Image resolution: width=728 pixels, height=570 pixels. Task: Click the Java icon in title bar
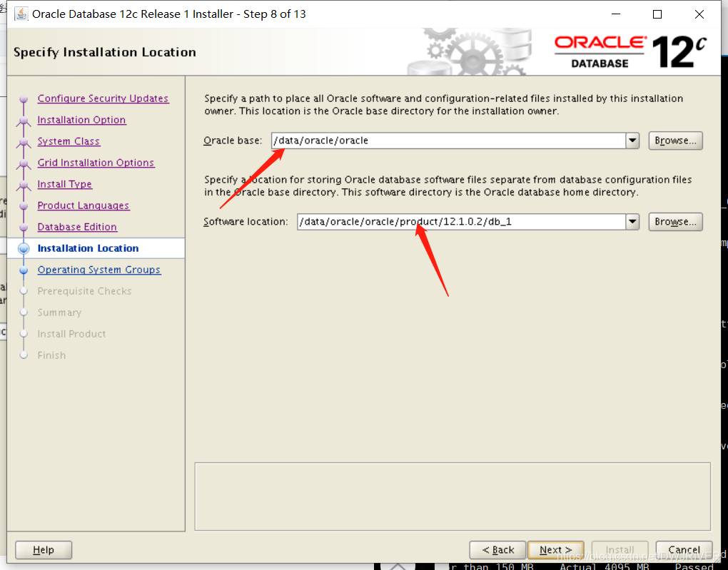(x=21, y=14)
